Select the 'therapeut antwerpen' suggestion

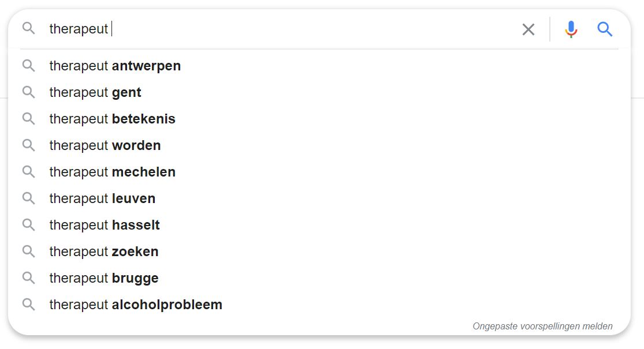coord(115,66)
